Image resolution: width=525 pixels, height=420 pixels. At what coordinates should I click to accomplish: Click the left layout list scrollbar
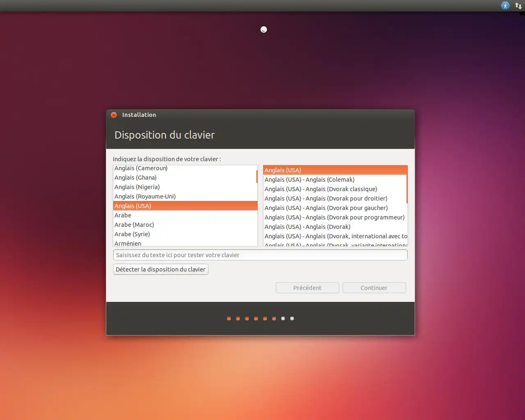[257, 177]
